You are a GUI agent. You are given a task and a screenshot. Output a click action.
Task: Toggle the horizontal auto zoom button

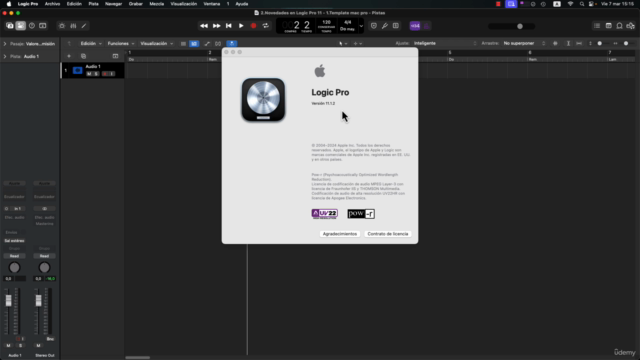coord(579,43)
